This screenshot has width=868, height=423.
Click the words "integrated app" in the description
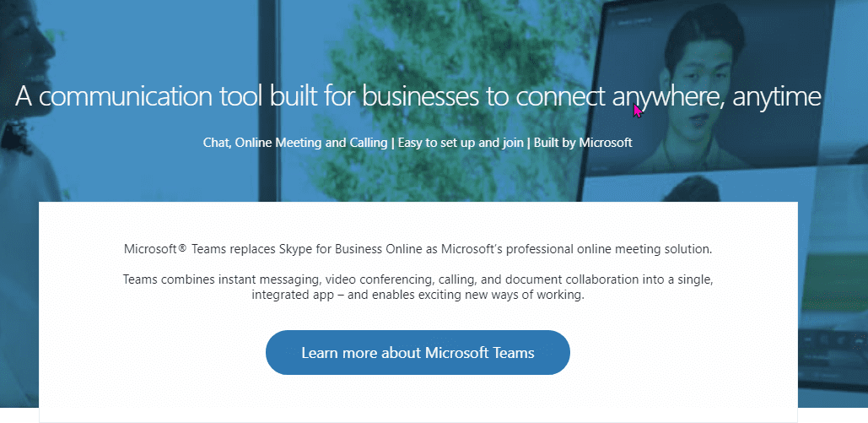[x=289, y=296]
